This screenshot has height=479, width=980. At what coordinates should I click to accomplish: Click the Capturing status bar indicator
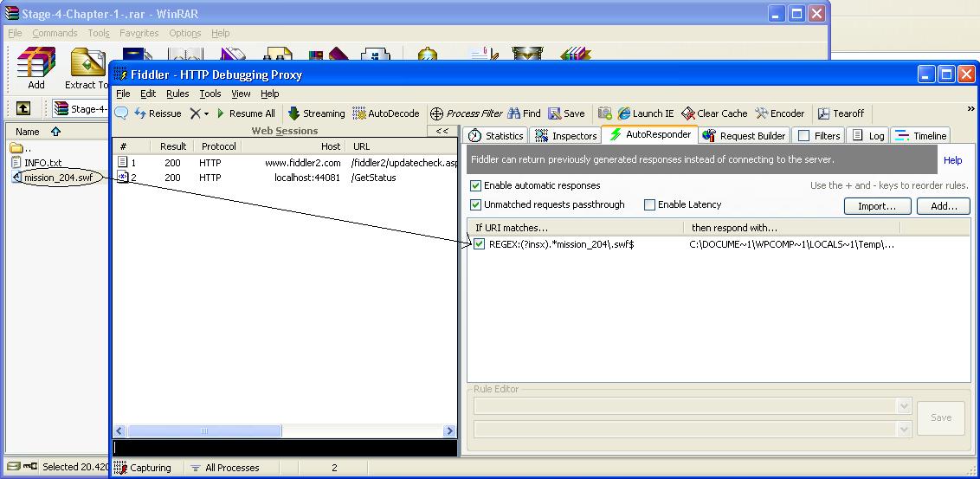(x=143, y=468)
